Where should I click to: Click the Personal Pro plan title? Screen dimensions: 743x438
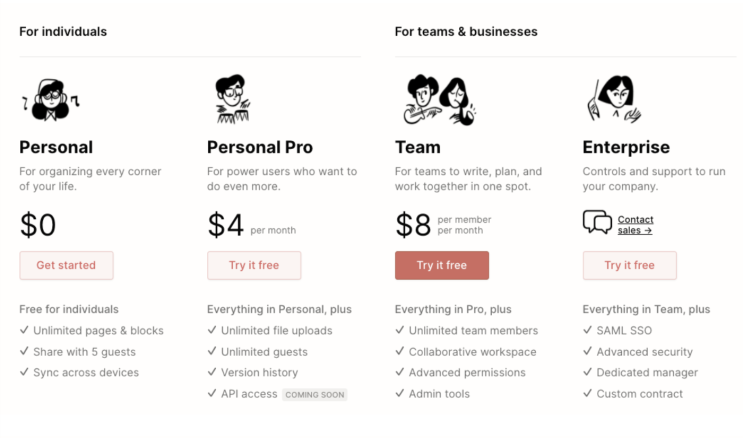[x=260, y=147]
